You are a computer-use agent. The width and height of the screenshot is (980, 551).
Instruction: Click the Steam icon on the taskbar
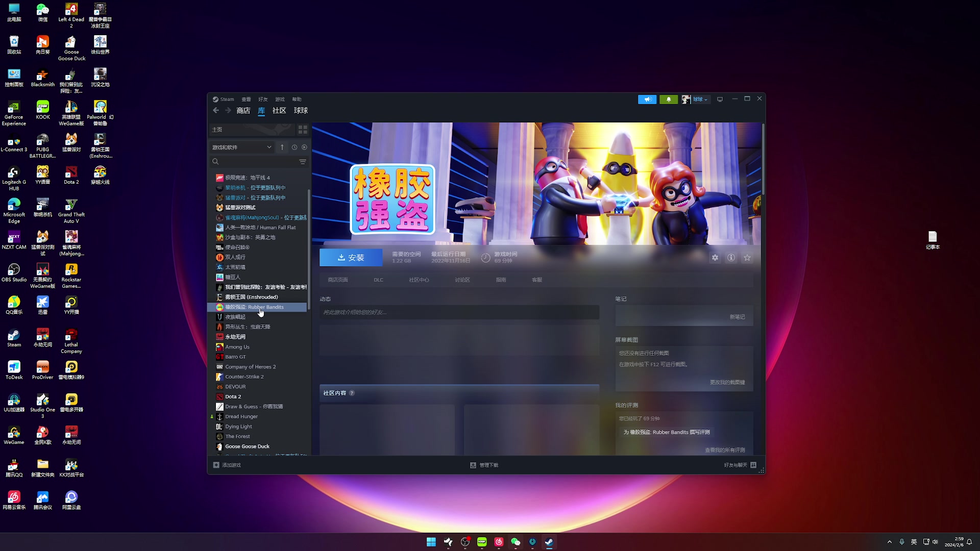click(549, 542)
